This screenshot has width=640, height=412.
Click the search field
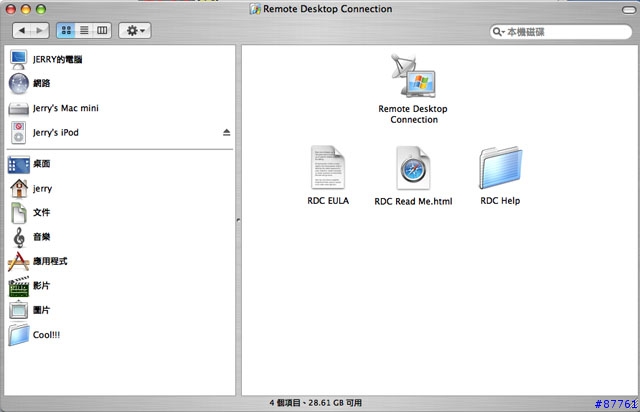click(561, 31)
